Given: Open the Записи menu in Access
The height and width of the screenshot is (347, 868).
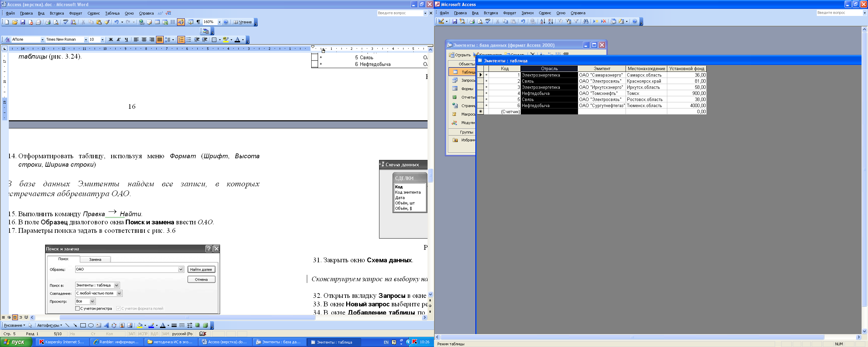Looking at the screenshot, I should [527, 13].
